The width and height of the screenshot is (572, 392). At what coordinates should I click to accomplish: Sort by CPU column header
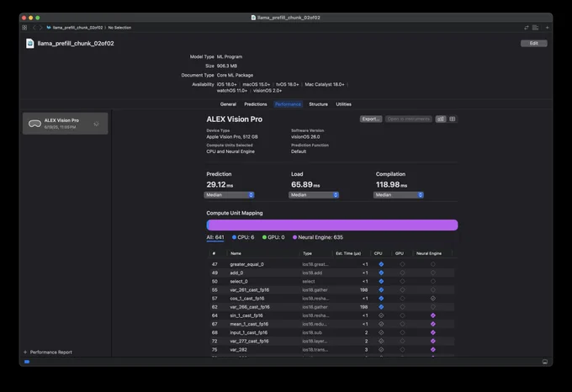click(379, 253)
